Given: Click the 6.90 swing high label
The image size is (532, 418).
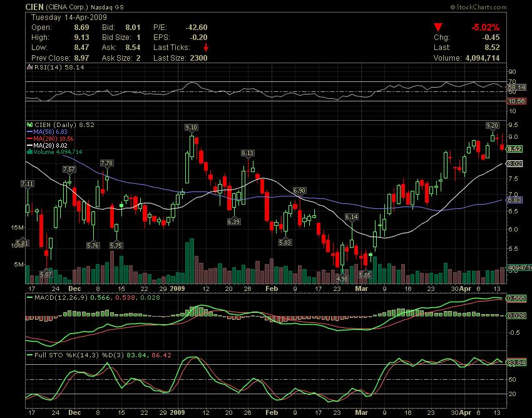Looking at the screenshot, I should [300, 191].
